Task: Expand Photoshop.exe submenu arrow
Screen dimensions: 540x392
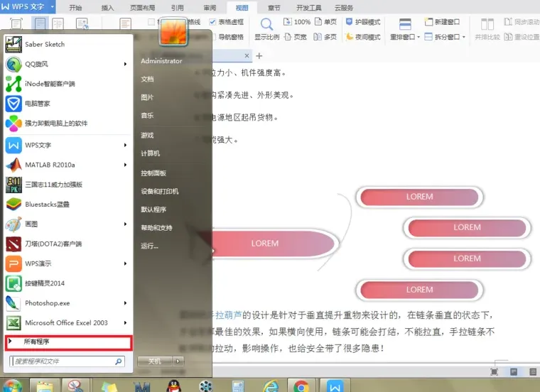Action: (x=125, y=303)
